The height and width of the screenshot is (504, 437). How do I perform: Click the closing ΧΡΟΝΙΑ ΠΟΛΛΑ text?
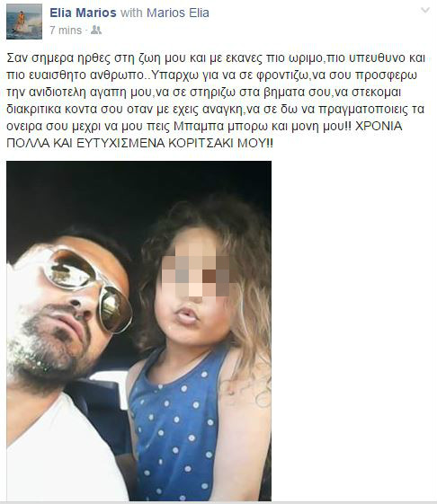point(379,126)
